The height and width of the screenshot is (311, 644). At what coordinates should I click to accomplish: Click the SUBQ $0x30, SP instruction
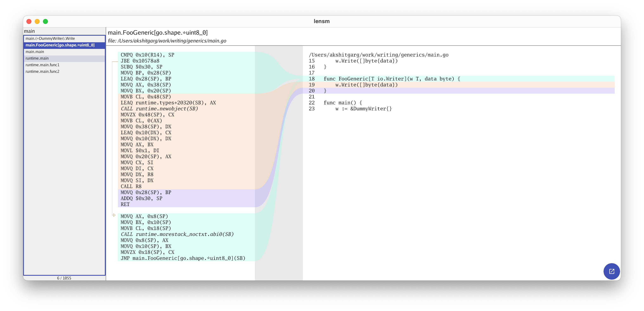142,67
